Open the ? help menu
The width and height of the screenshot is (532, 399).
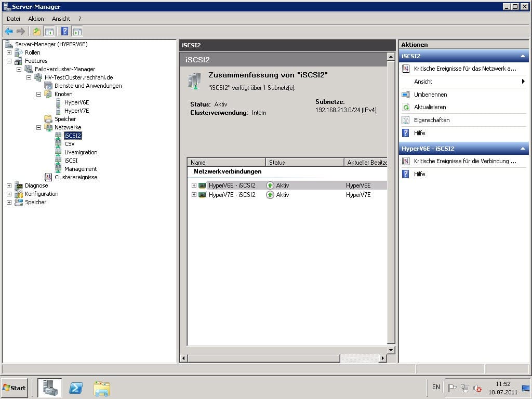pos(79,19)
